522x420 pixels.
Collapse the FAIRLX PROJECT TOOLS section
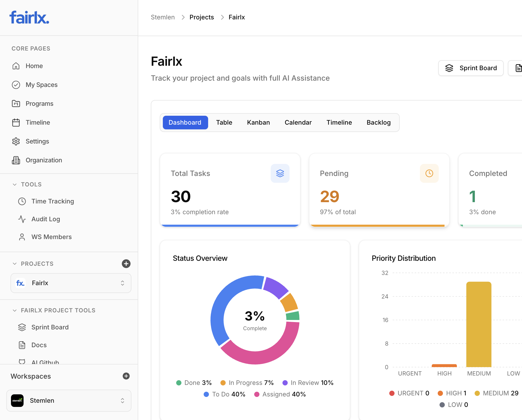click(15, 310)
